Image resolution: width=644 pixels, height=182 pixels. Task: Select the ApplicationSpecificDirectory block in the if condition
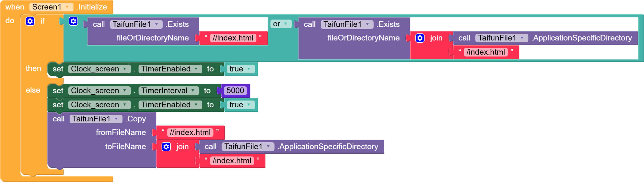582,38
